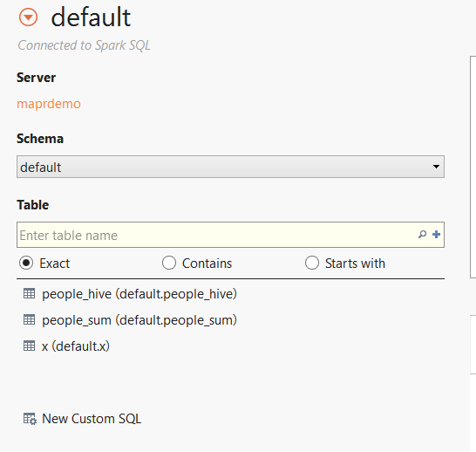Click the blue plus icon in table field
Screen dimensions: 476x452
click(436, 234)
